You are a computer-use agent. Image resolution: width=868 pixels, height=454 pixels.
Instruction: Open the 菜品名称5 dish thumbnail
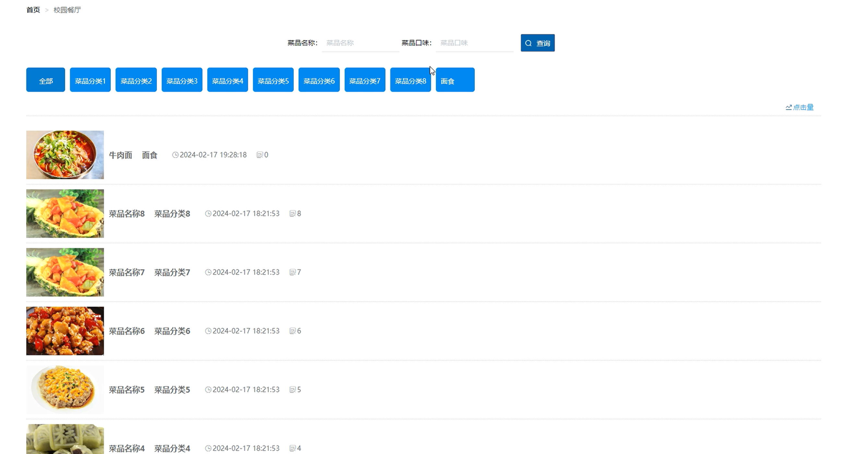tap(65, 390)
